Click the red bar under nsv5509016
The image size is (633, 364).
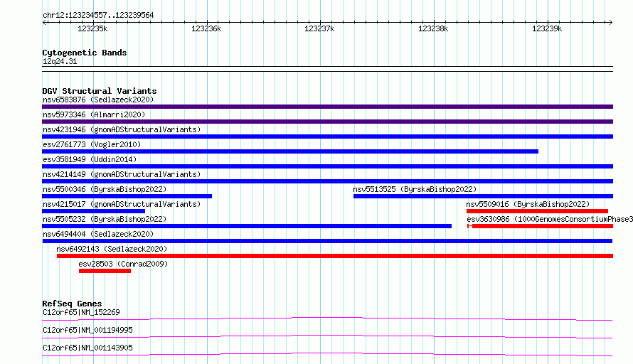(x=537, y=211)
